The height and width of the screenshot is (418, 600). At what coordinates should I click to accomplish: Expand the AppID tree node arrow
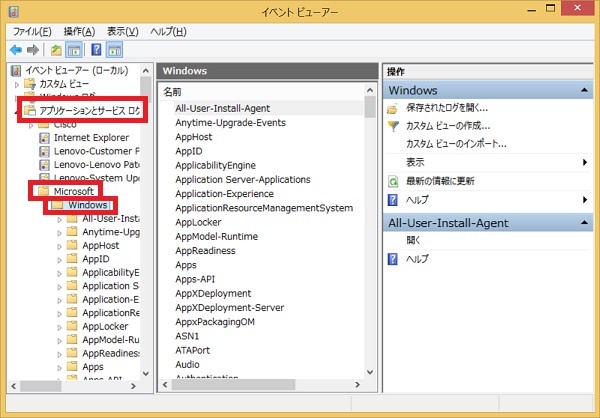(59, 260)
